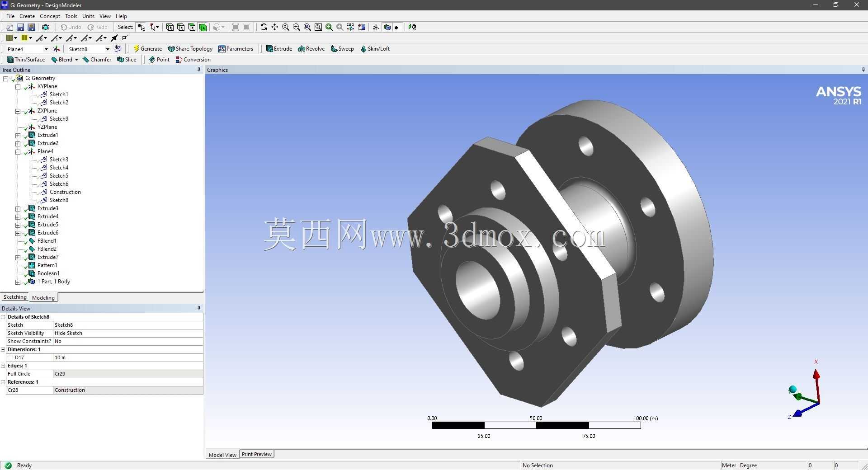Open the Parameters tool
The image size is (868, 470).
pyautogui.click(x=236, y=49)
